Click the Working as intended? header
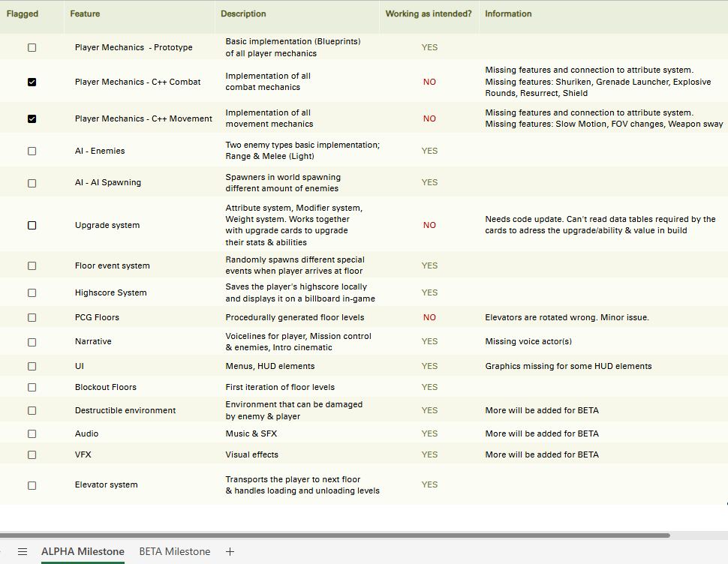 [429, 14]
